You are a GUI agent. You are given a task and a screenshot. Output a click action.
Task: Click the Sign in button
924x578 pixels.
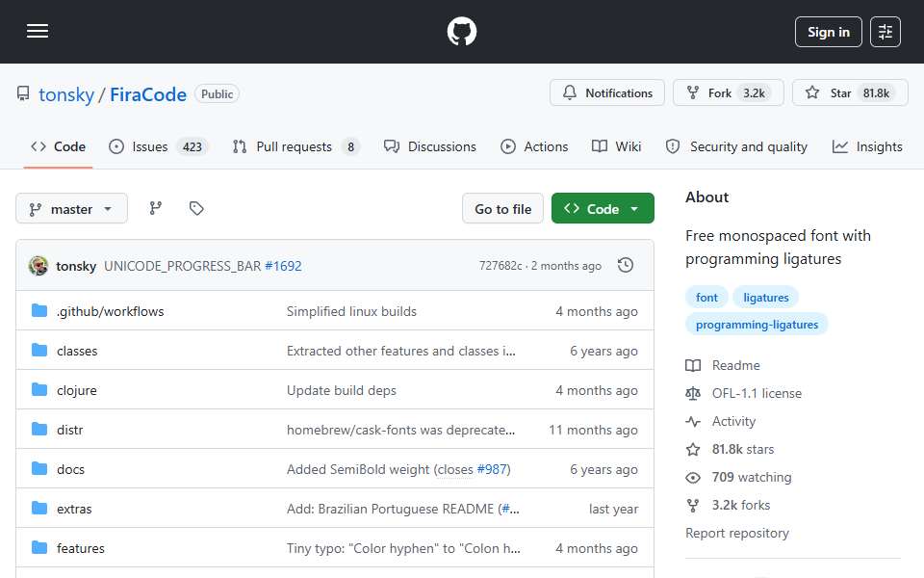tap(828, 32)
